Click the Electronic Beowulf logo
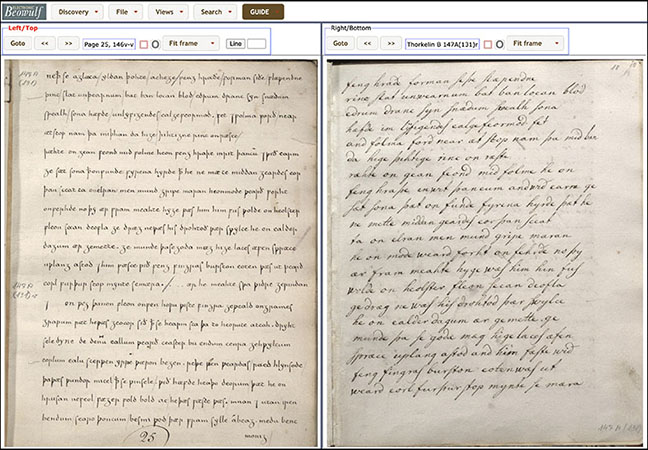 coord(24,12)
